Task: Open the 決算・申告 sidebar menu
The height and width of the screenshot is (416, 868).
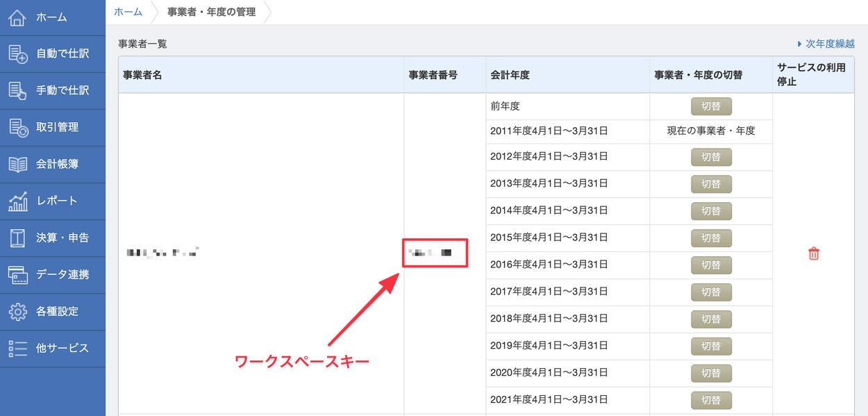Action: [53, 238]
